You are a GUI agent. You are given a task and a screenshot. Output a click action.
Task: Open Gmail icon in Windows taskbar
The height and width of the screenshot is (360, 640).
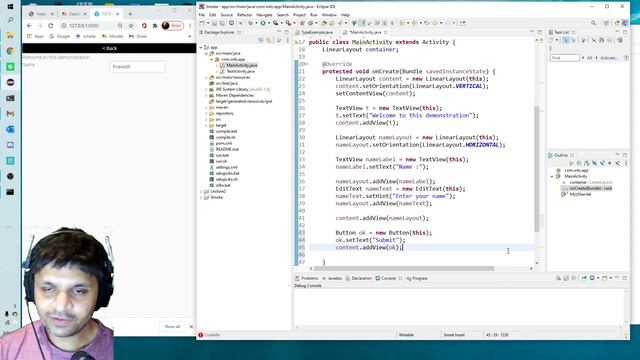[x=10, y=113]
